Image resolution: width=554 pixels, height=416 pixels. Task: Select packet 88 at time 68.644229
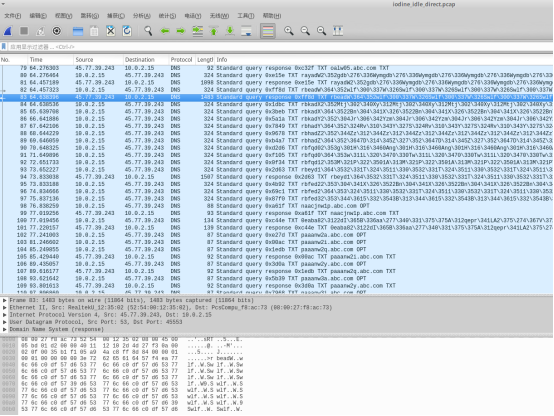(277, 133)
